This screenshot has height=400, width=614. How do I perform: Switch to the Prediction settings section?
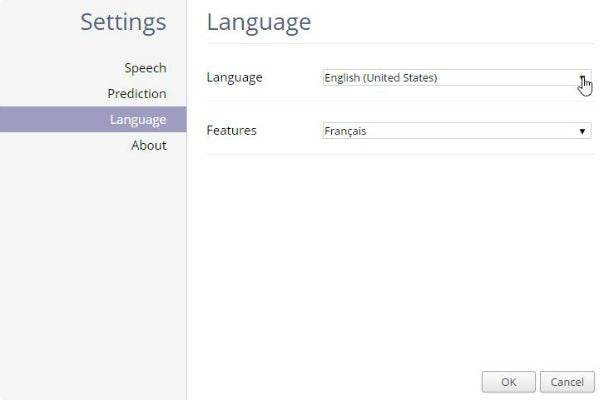coord(137,94)
